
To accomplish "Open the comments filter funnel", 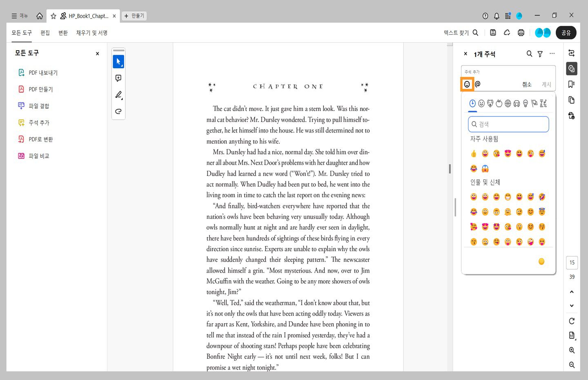I will tap(540, 54).
